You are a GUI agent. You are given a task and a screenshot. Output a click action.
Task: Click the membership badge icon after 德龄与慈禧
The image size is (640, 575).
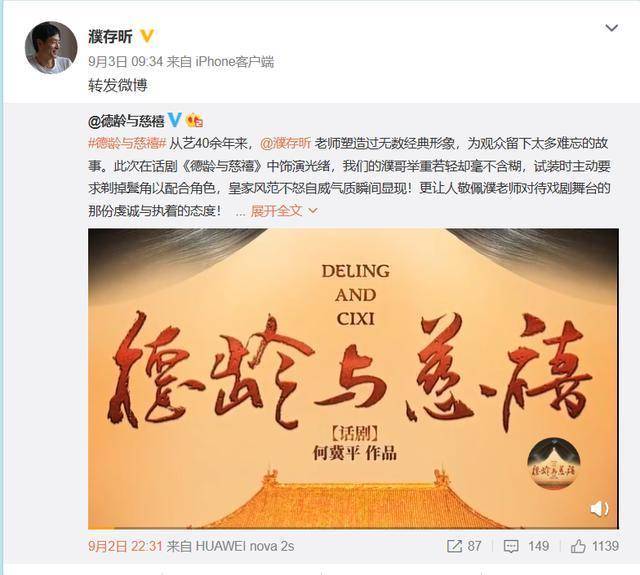click(x=194, y=120)
